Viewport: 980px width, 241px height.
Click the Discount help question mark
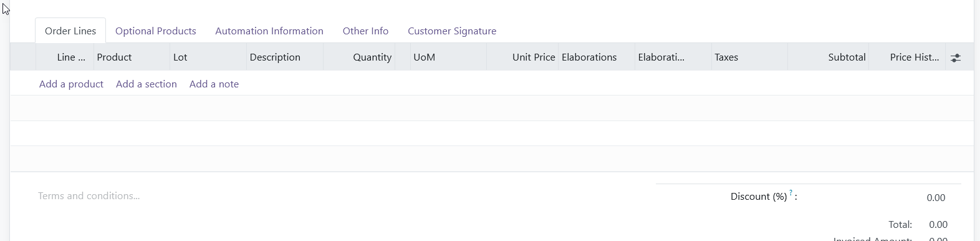(790, 193)
